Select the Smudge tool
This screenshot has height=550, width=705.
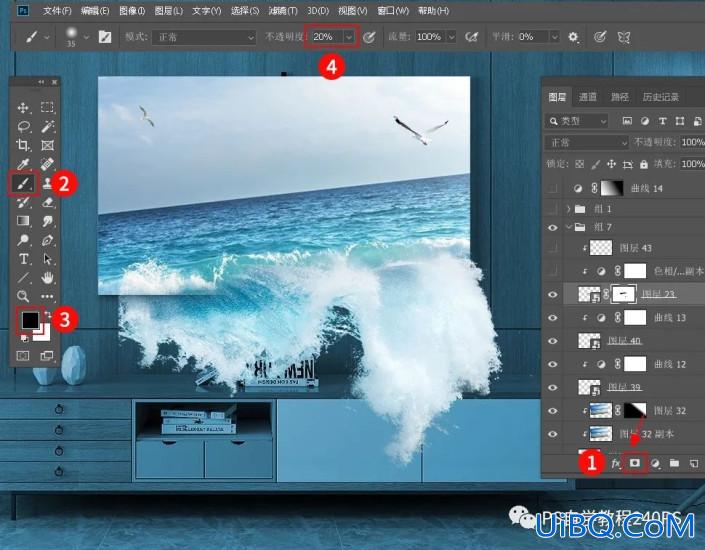click(x=47, y=221)
